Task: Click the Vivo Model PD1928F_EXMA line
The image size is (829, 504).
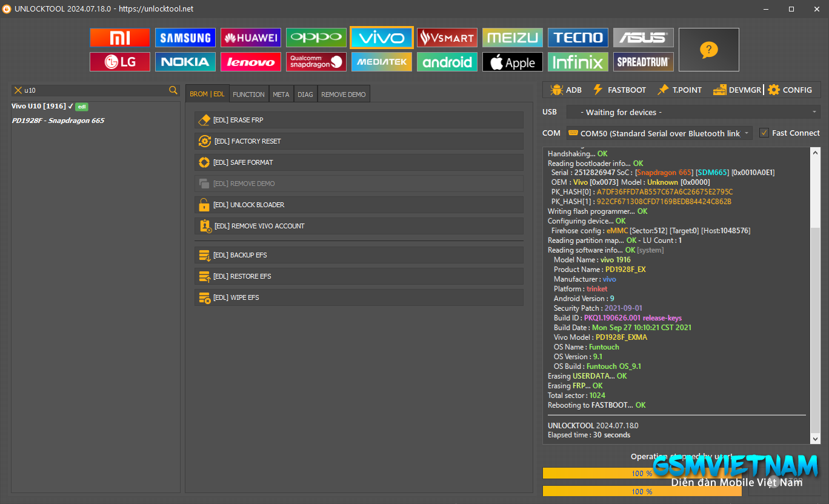Action: tap(601, 337)
